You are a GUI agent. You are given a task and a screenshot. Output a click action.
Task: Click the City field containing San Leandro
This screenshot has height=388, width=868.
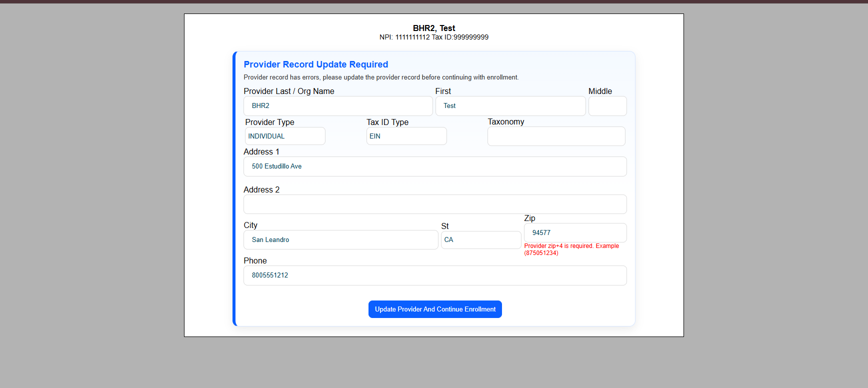click(340, 240)
